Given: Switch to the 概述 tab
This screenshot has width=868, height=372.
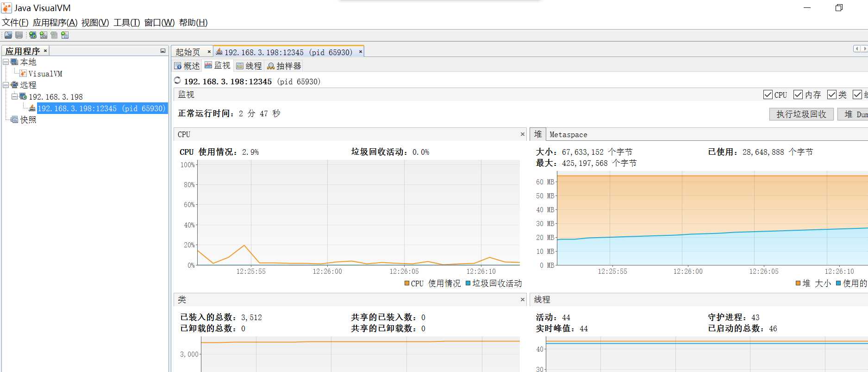Looking at the screenshot, I should pyautogui.click(x=187, y=66).
